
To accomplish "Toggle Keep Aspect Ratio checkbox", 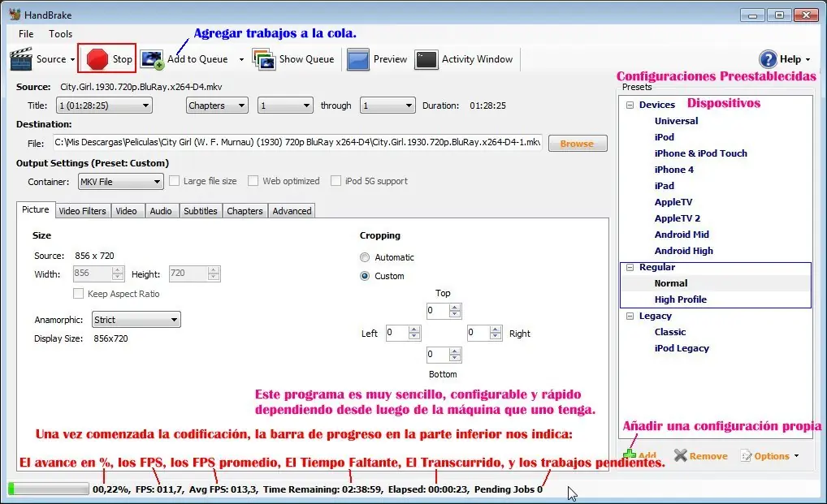I will point(79,294).
